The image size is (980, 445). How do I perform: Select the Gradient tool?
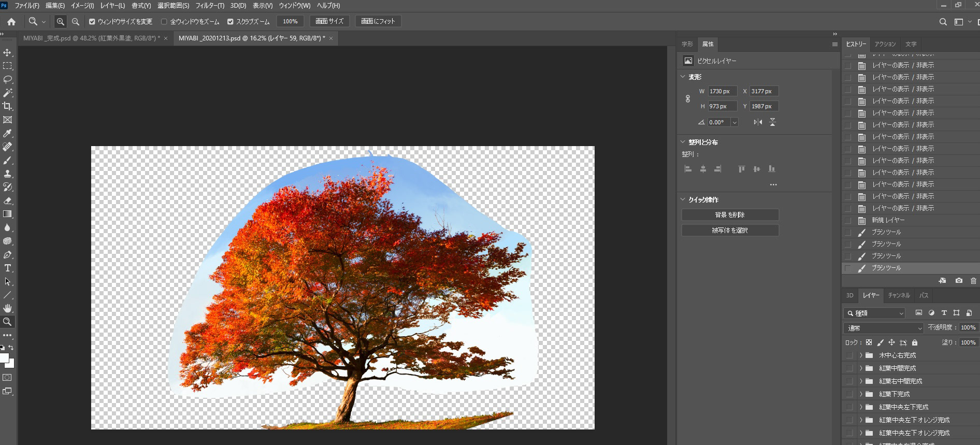[7, 214]
